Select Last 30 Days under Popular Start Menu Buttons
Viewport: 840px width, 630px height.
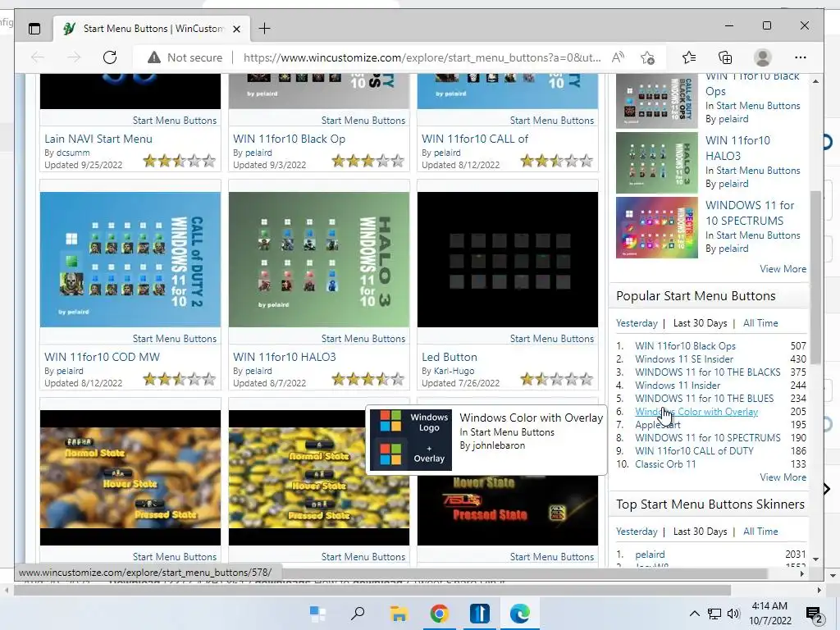[x=700, y=323]
